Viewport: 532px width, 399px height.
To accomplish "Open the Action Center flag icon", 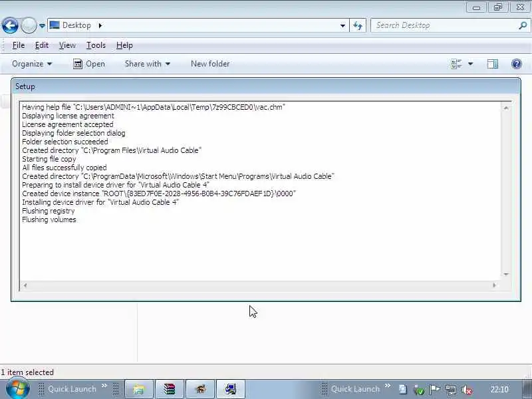I will (435, 390).
